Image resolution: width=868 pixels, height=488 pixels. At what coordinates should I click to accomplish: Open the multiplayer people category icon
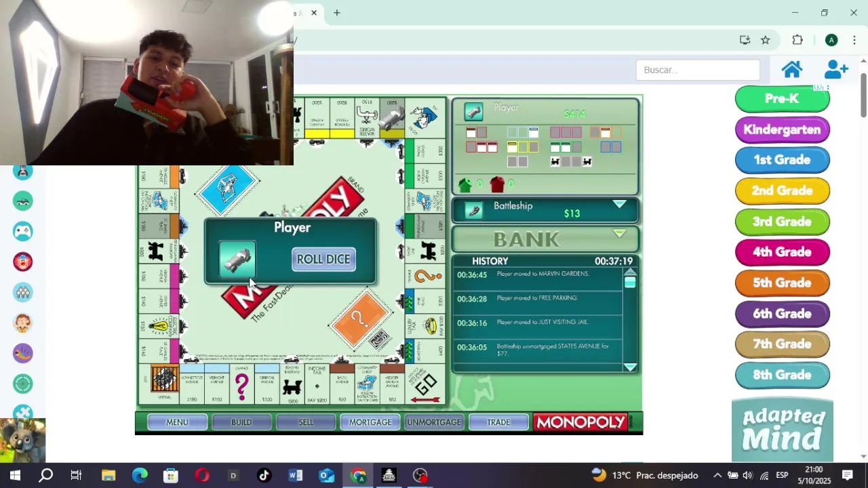click(23, 292)
